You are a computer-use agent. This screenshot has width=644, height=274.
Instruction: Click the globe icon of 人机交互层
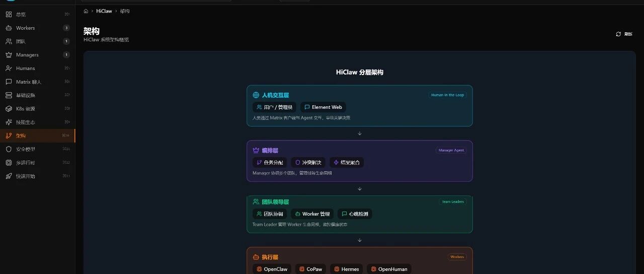pyautogui.click(x=256, y=95)
